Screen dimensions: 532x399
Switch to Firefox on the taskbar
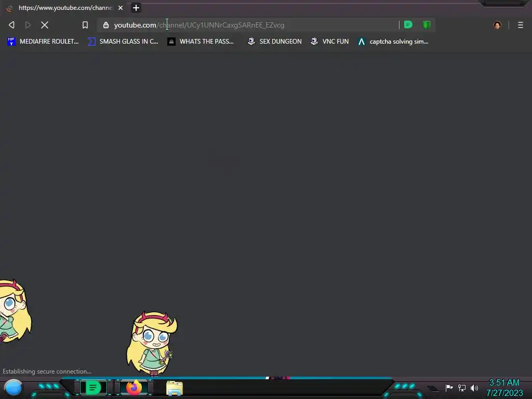point(134,388)
